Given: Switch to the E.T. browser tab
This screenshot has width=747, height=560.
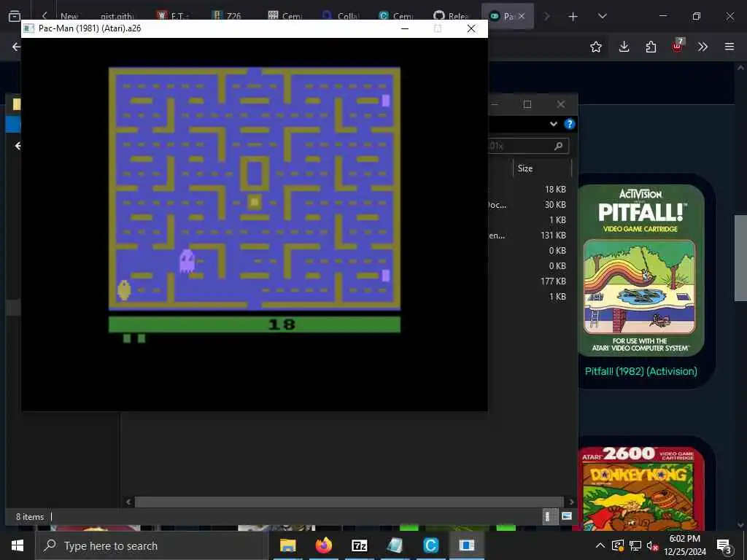Looking at the screenshot, I should (x=173, y=17).
